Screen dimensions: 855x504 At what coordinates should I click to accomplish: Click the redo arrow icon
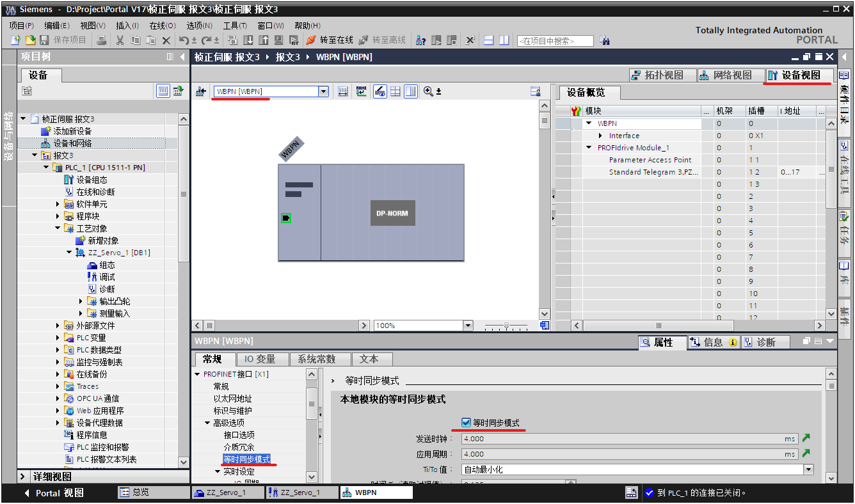tap(206, 40)
